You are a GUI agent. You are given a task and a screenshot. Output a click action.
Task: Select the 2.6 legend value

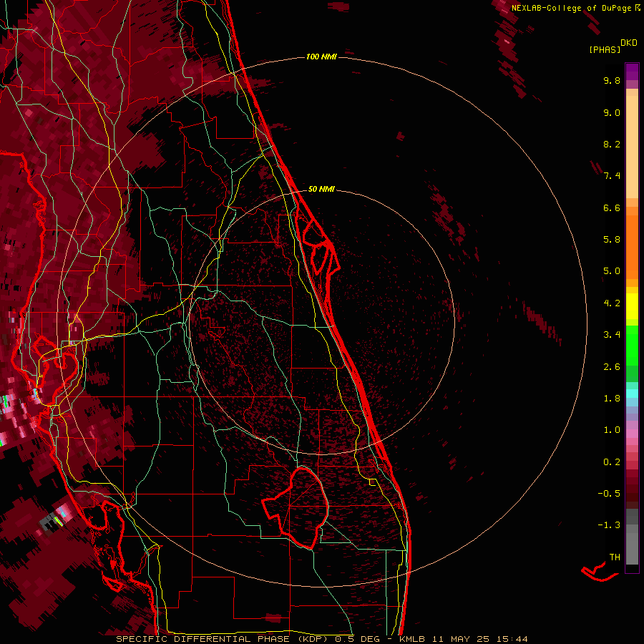pyautogui.click(x=612, y=367)
